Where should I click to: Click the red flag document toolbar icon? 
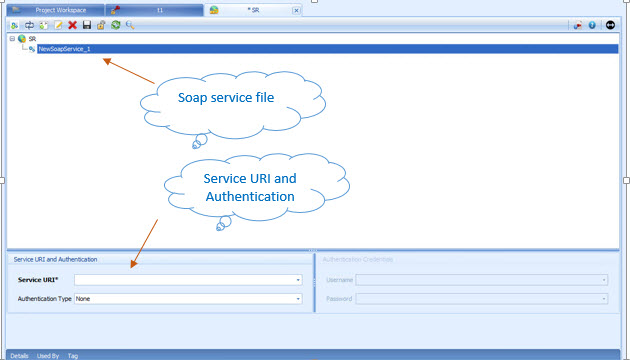pyautogui.click(x=578, y=25)
